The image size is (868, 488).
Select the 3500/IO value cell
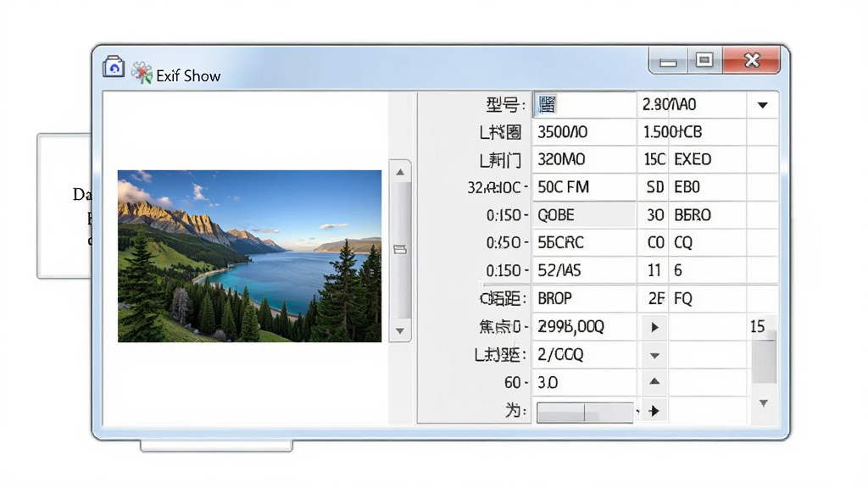tap(585, 132)
